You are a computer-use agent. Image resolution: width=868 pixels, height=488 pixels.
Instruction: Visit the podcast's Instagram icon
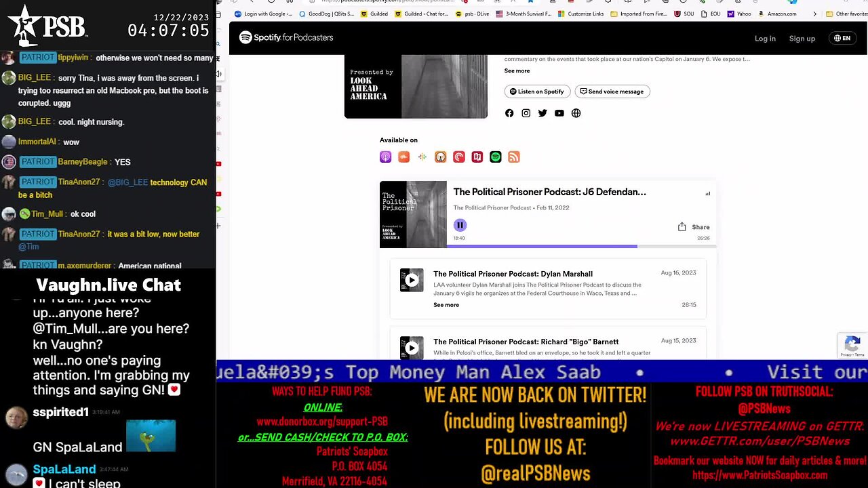pyautogui.click(x=526, y=113)
